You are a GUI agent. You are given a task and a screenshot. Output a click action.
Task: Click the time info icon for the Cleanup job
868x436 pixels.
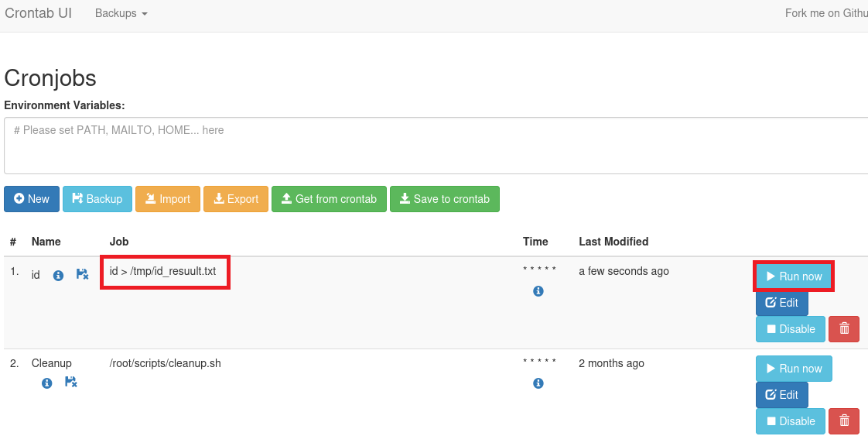click(x=538, y=383)
